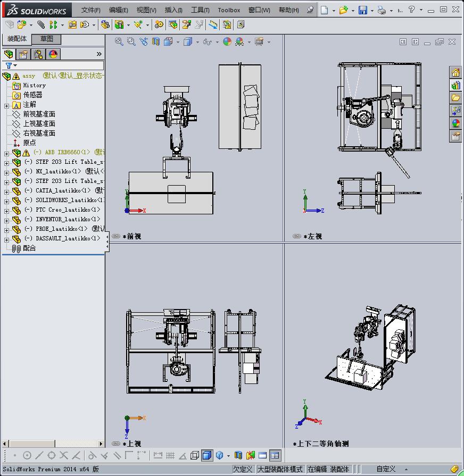Viewport: 464px width, 476px height.
Task: Open the ConfigurationManager tab
Action: pyautogui.click(x=38, y=54)
